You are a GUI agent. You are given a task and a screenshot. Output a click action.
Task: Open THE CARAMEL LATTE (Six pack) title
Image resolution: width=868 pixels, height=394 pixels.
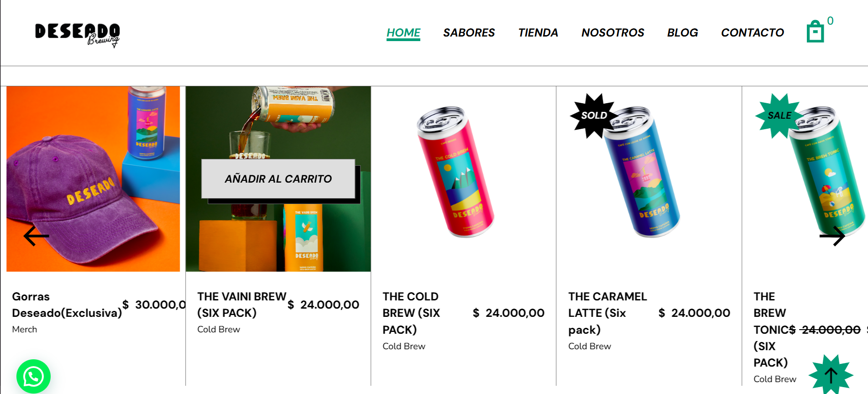(x=607, y=313)
